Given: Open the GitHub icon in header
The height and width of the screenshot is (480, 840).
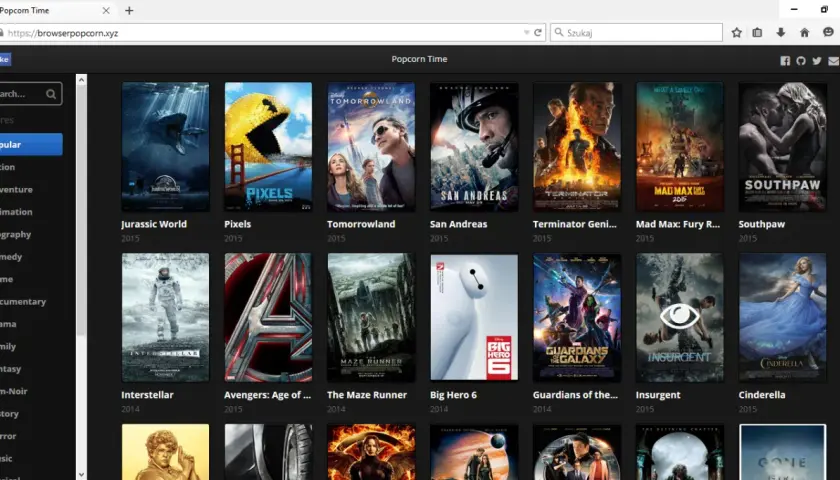Looking at the screenshot, I should click(801, 61).
